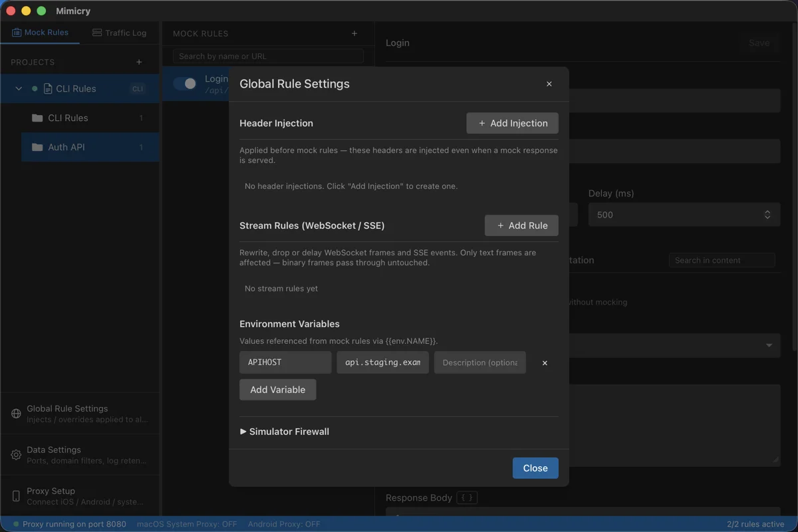Click the Data Settings gear icon
Image resolution: width=798 pixels, height=532 pixels.
coord(16,455)
